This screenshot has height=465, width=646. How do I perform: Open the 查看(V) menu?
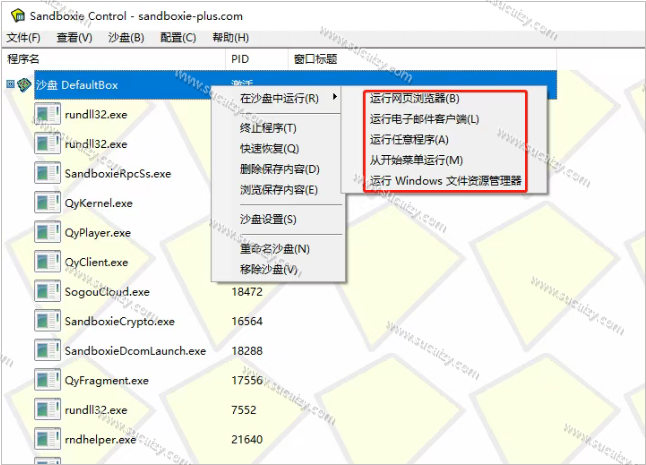tap(75, 37)
